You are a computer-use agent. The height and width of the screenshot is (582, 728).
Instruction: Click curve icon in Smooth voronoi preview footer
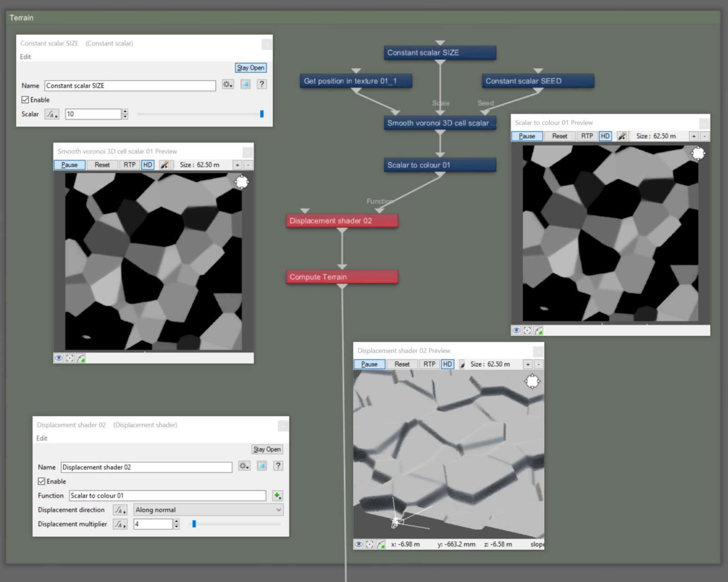[81, 358]
